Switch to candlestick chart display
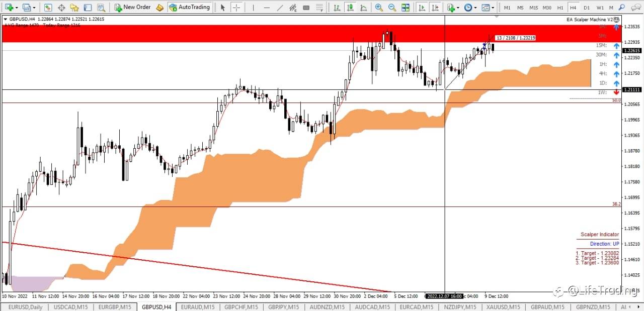 pos(350,8)
